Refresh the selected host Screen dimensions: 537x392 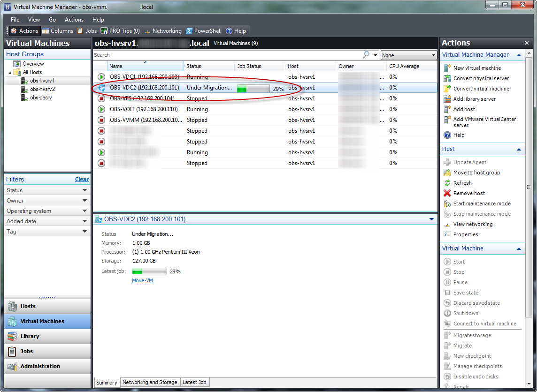pos(463,182)
